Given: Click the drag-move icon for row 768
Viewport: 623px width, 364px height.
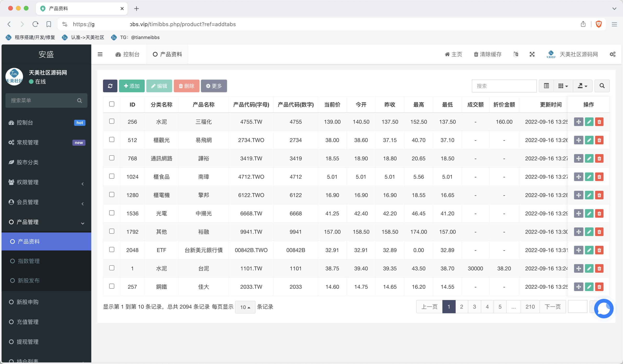Looking at the screenshot, I should [x=579, y=158].
